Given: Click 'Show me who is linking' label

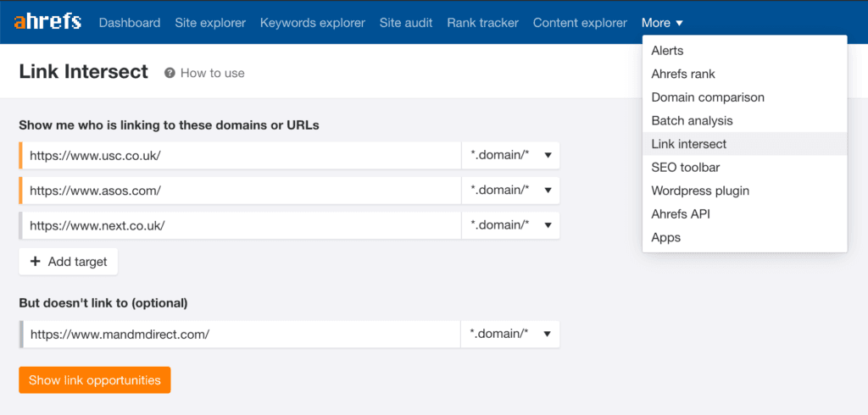Looking at the screenshot, I should 169,125.
